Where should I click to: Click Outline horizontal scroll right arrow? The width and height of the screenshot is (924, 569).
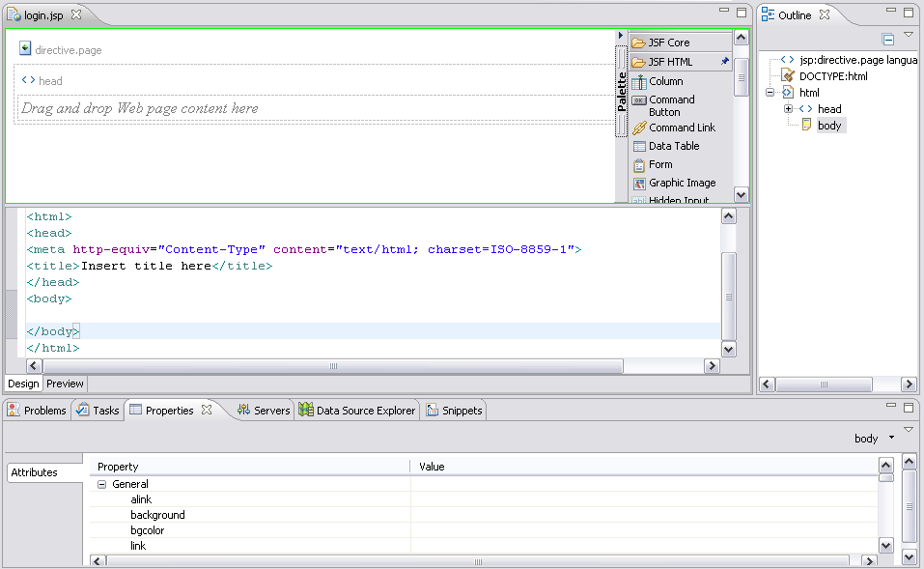pyautogui.click(x=909, y=384)
